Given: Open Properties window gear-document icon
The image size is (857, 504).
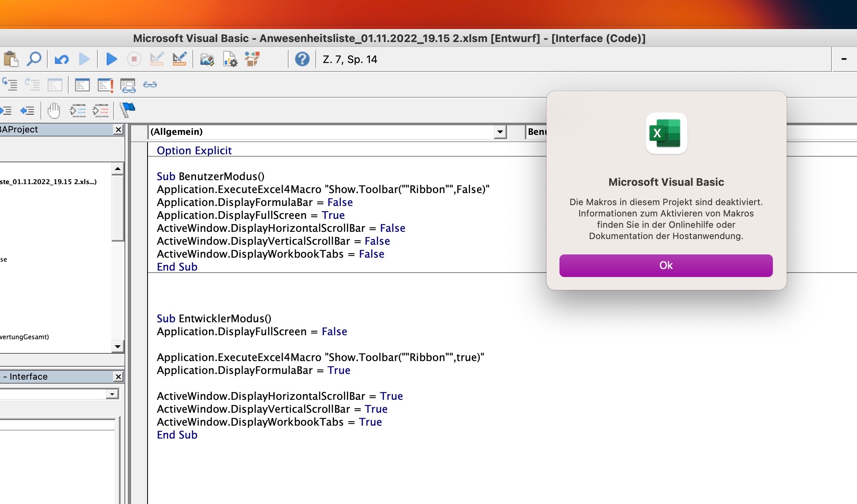Looking at the screenshot, I should [230, 59].
